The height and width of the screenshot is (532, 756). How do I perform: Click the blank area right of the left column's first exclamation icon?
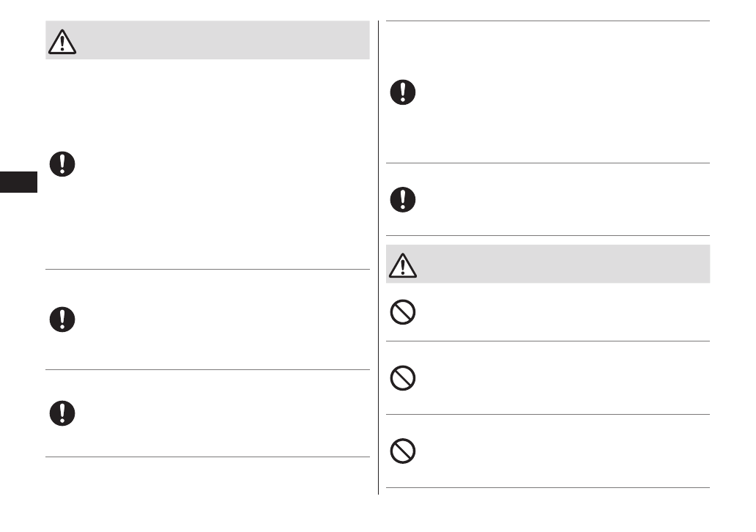[220, 164]
